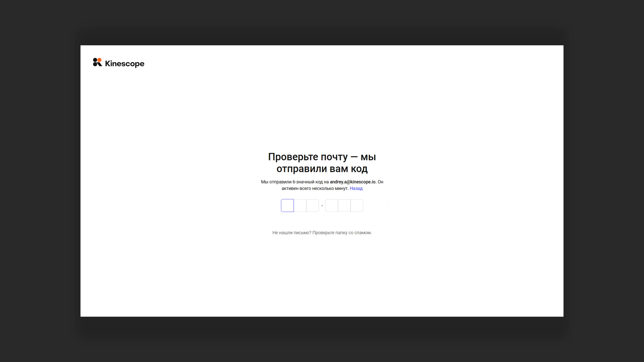Click the hint Проверьте папку со спамом

(x=342, y=233)
